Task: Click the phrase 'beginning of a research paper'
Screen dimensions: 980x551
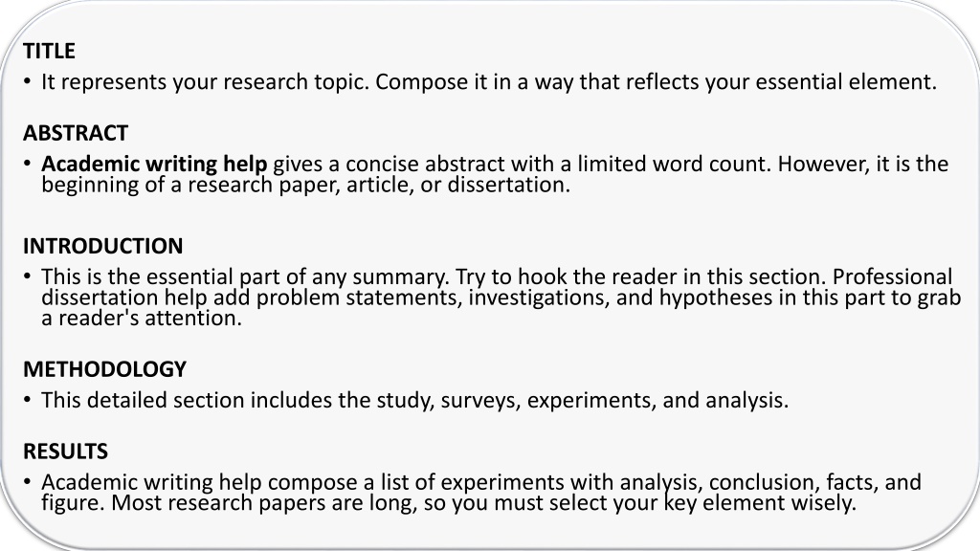Action: [189, 185]
